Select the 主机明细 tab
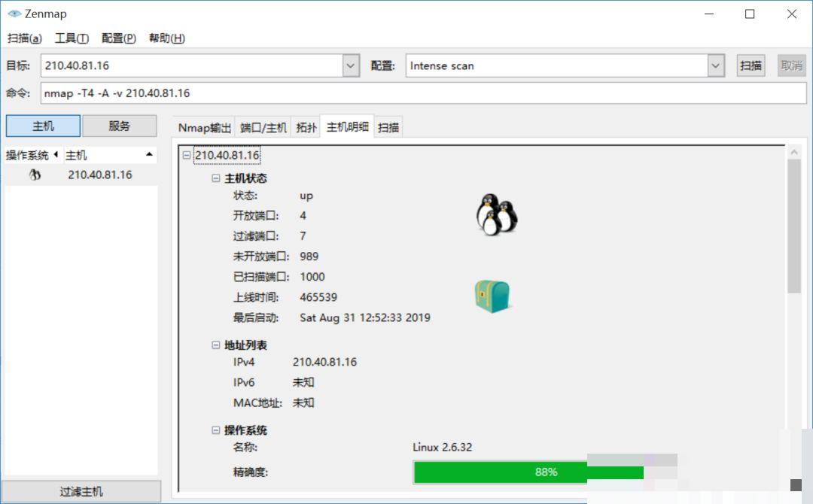Image resolution: width=813 pixels, height=504 pixels. coord(347,126)
